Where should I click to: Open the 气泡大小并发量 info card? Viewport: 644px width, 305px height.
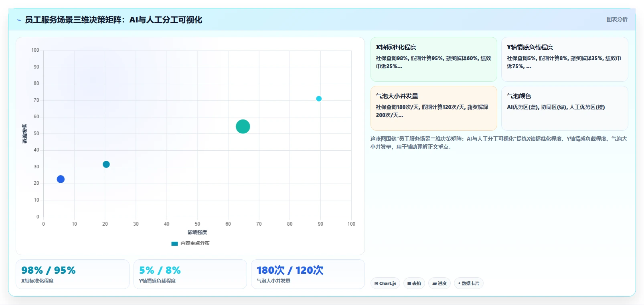point(434,108)
